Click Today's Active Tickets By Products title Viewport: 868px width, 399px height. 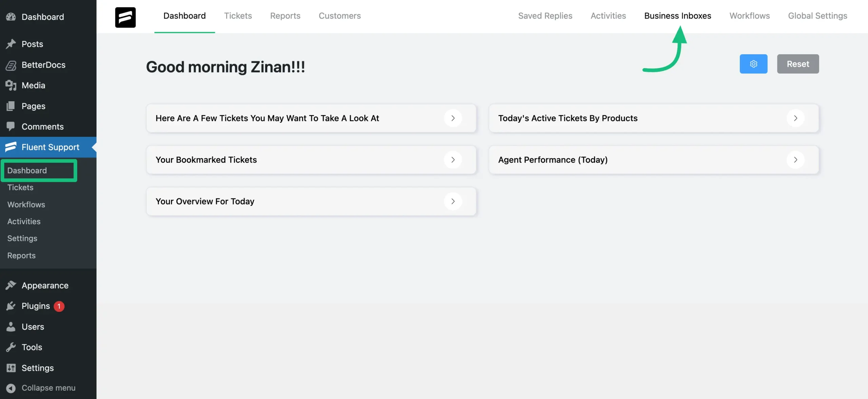tap(568, 118)
